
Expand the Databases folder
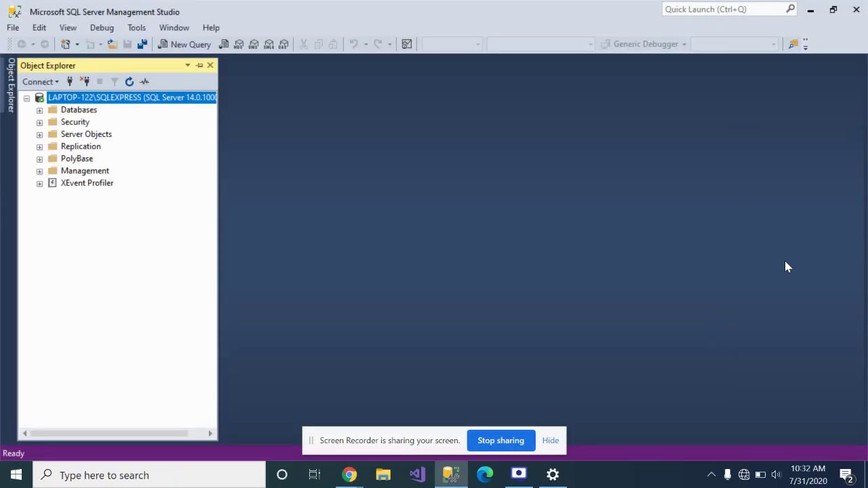tap(39, 110)
